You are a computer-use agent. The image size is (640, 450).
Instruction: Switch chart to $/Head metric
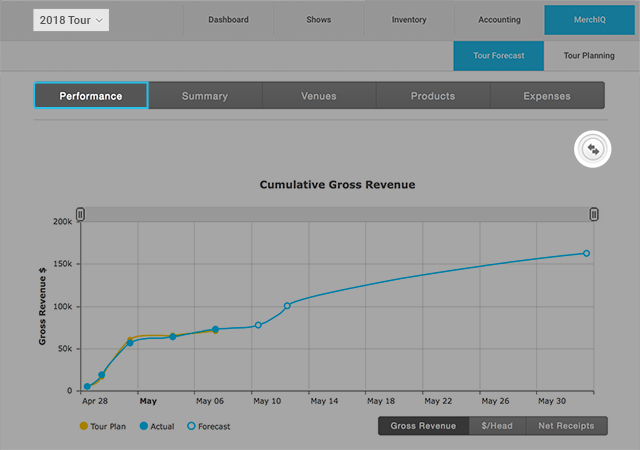496,426
